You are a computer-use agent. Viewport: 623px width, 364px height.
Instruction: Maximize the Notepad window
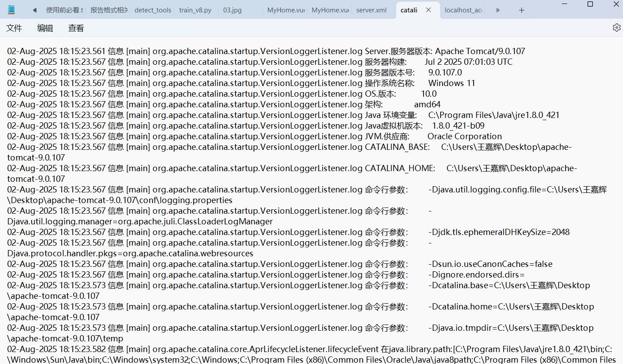click(x=590, y=4)
